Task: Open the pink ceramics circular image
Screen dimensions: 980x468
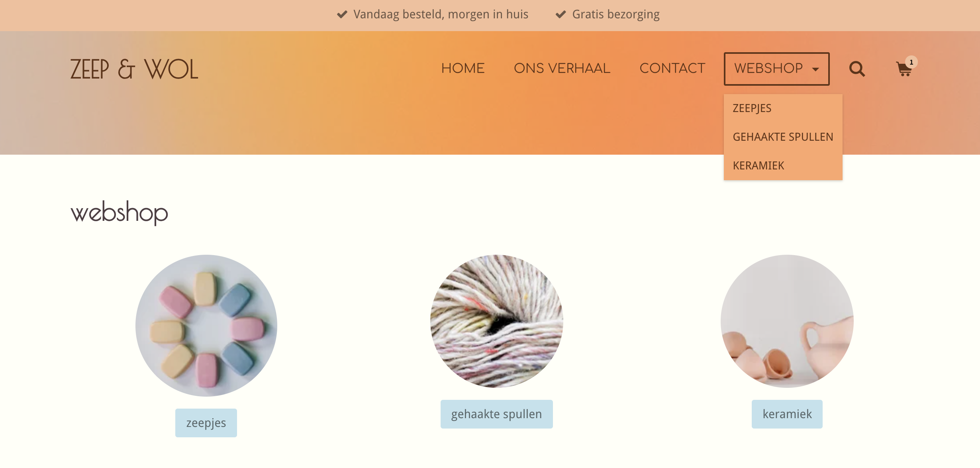Action: 787,321
